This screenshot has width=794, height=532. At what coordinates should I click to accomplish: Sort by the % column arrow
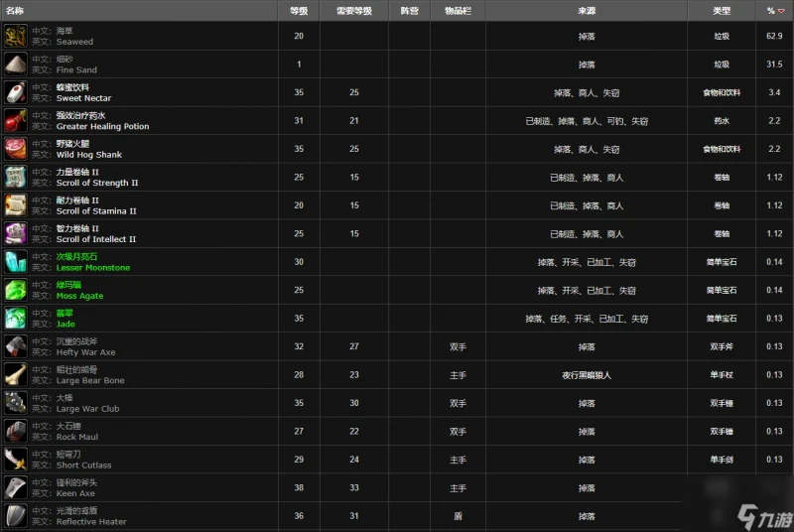coord(782,11)
